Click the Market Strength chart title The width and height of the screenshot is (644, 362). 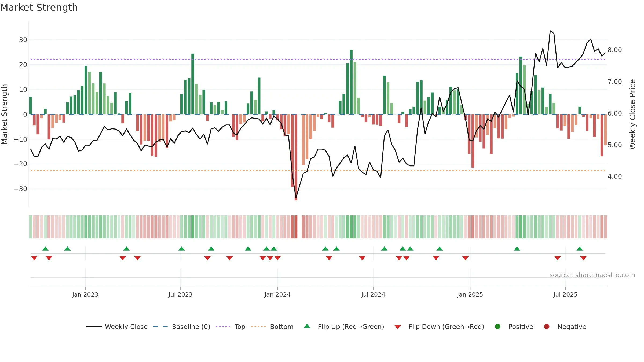[39, 8]
